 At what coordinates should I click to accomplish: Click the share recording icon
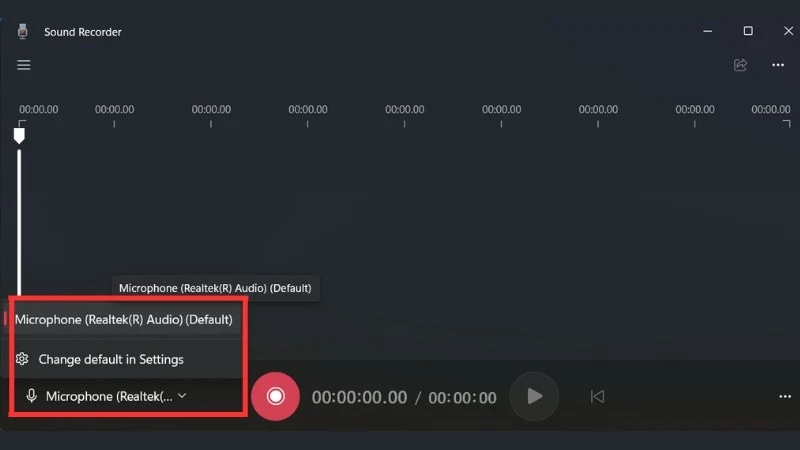(x=740, y=65)
